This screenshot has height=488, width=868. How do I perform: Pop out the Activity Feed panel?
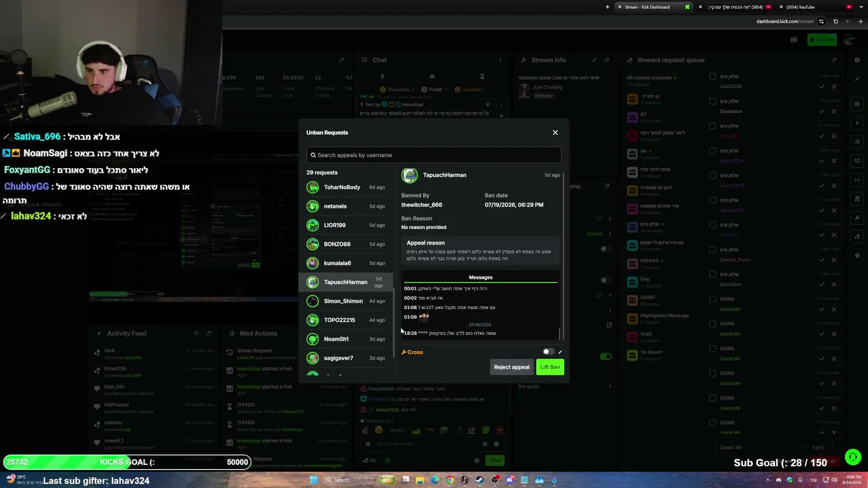coord(208,333)
